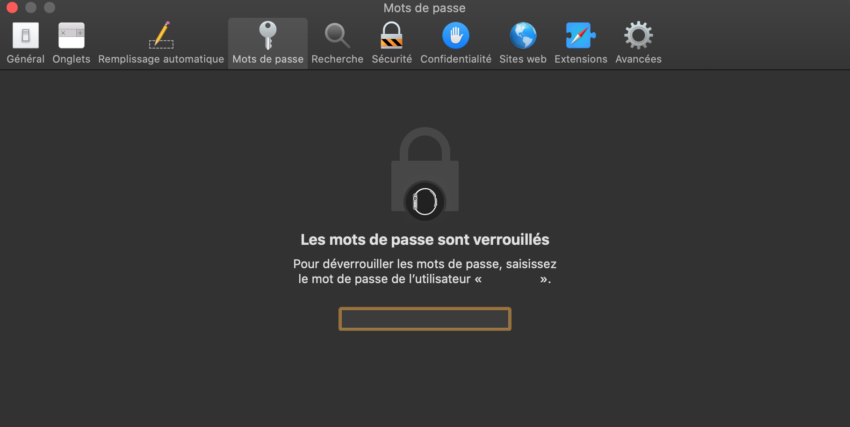Click the gray minimize window button

tap(31, 8)
